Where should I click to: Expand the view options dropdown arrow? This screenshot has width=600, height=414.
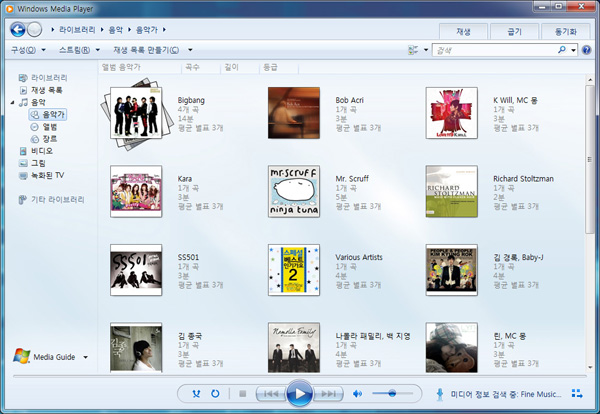click(426, 50)
